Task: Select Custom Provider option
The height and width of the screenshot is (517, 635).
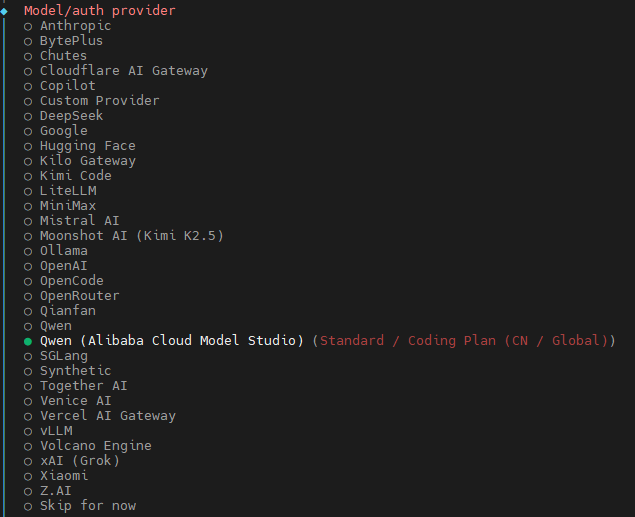Action: (92, 101)
